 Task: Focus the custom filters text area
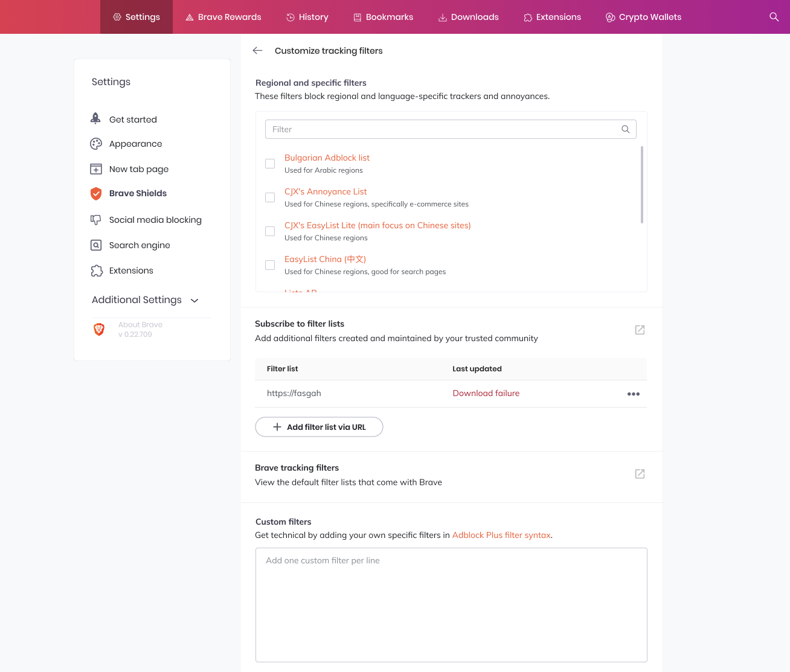pyautogui.click(x=451, y=605)
